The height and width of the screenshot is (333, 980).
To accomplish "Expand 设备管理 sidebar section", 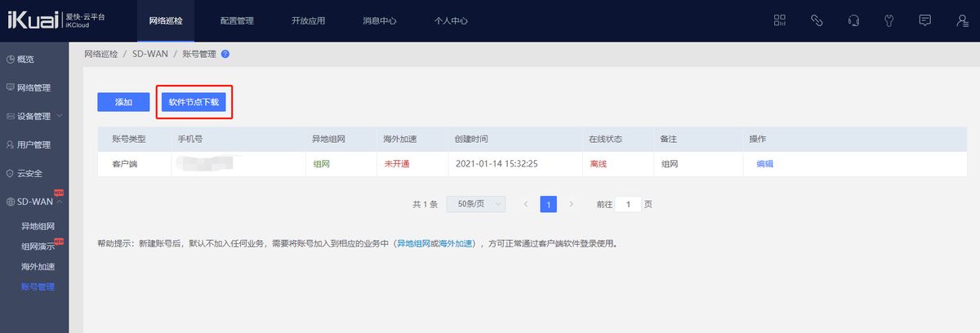I will (x=34, y=116).
